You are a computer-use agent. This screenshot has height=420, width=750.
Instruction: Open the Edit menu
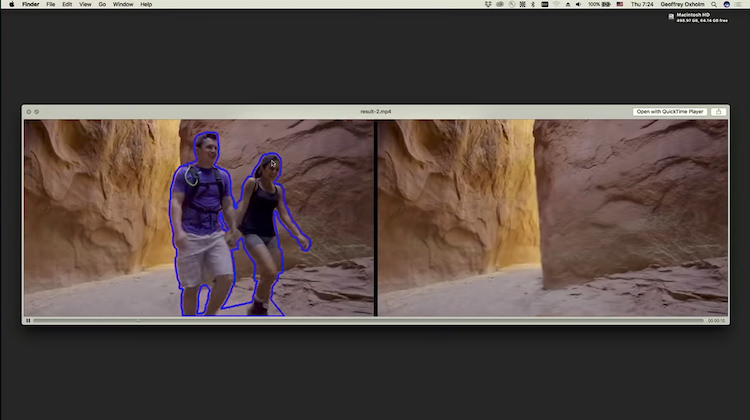[x=67, y=4]
